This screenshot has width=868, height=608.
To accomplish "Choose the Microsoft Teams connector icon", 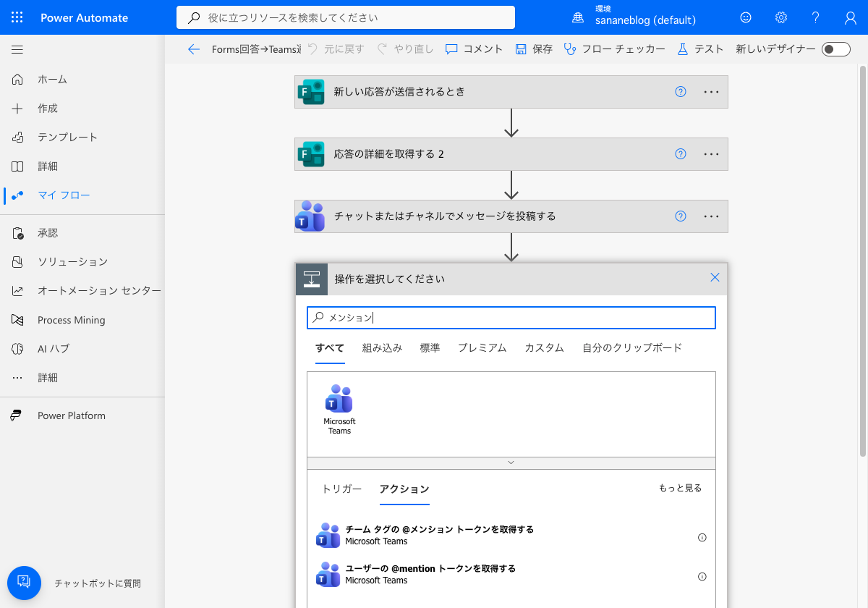I will pos(339,409).
